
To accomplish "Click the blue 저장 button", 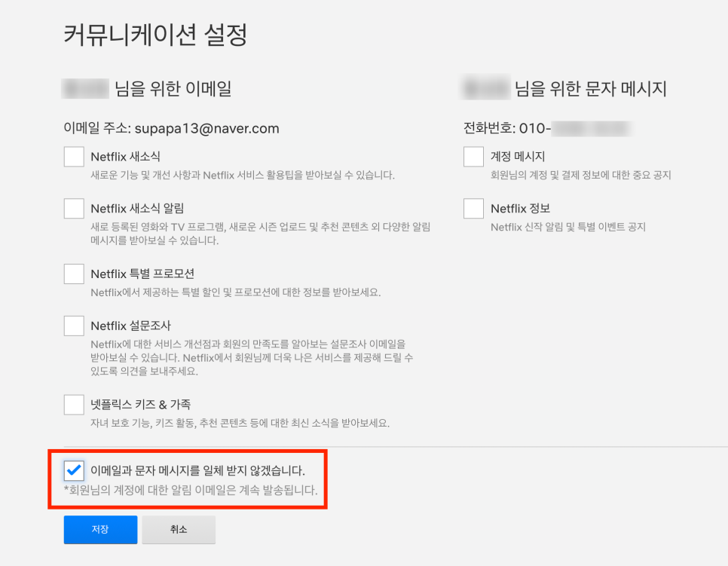I will coord(100,529).
